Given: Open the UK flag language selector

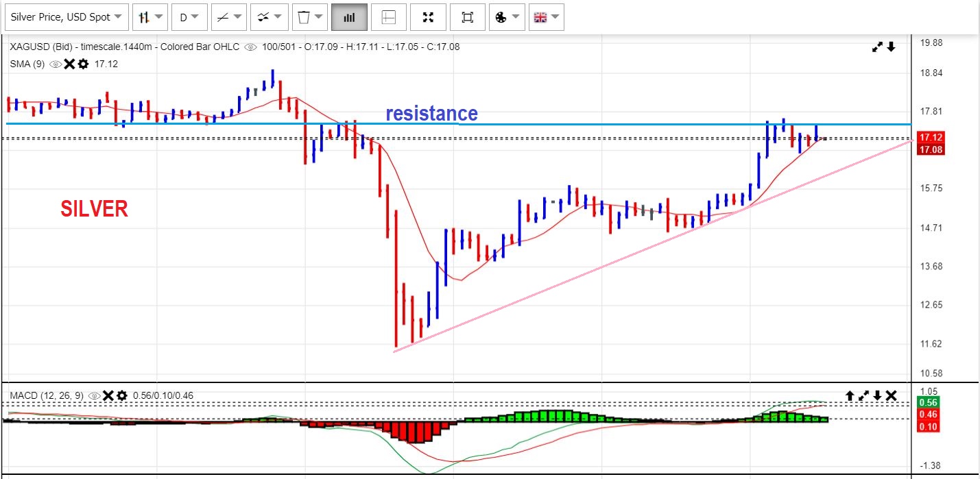Looking at the screenshot, I should [x=547, y=17].
